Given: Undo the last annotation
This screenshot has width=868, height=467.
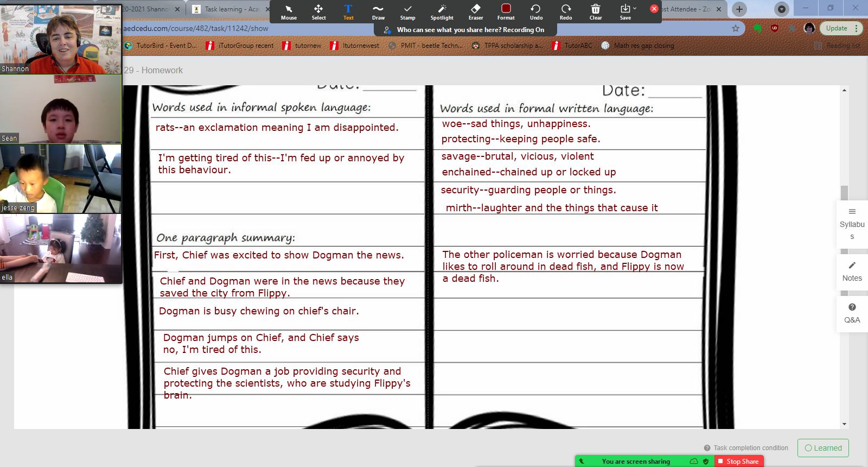Looking at the screenshot, I should (x=536, y=11).
